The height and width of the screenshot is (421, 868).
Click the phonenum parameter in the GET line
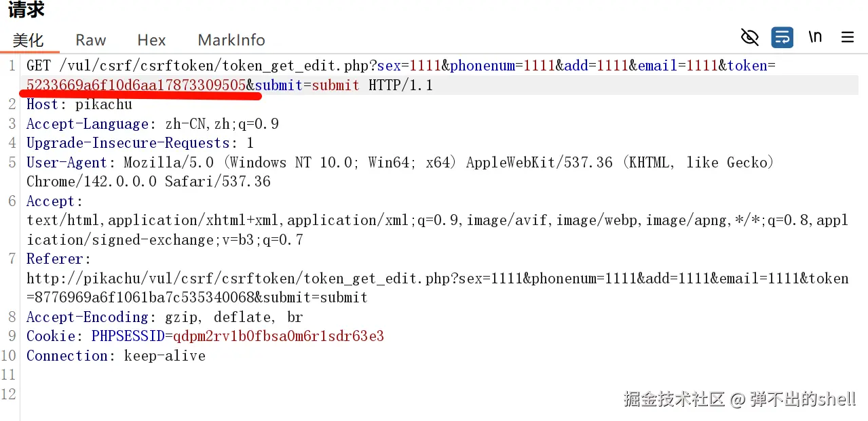click(x=480, y=66)
